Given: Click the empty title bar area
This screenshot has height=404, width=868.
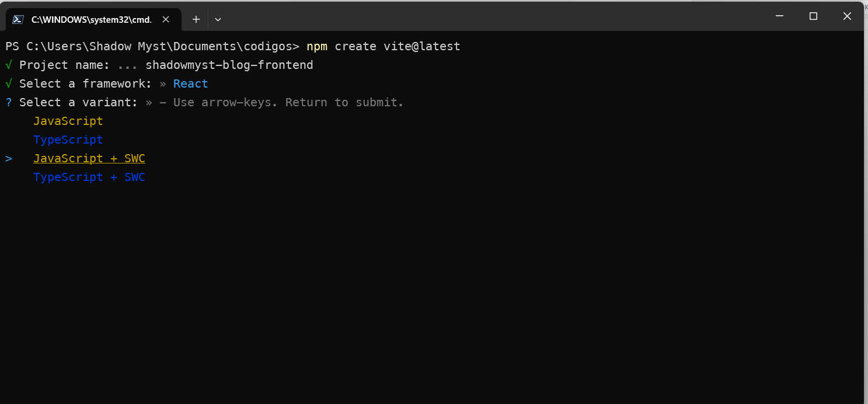Looking at the screenshot, I should (x=490, y=16).
